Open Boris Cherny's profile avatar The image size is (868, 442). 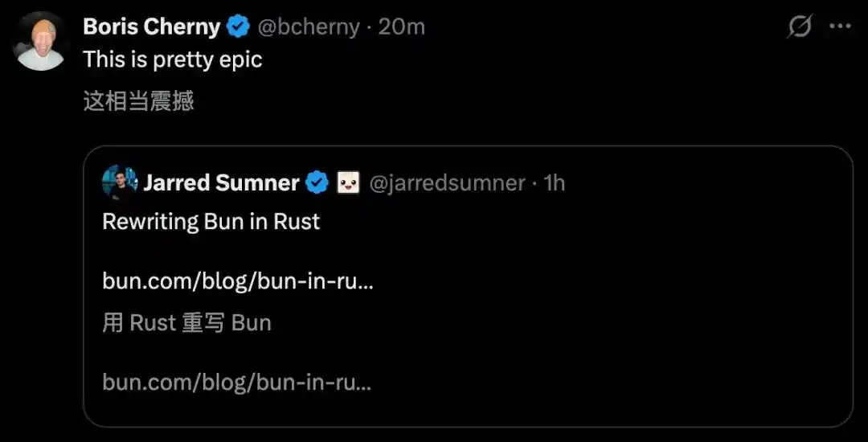pyautogui.click(x=40, y=42)
